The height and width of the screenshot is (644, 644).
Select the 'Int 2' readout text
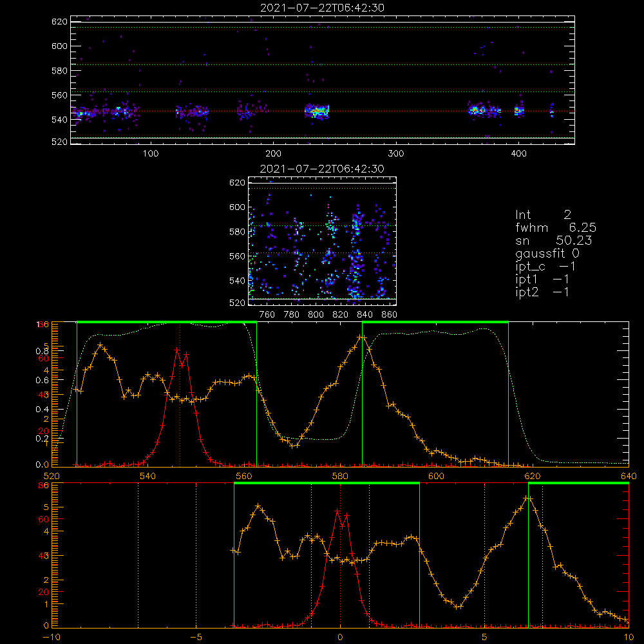(543, 215)
